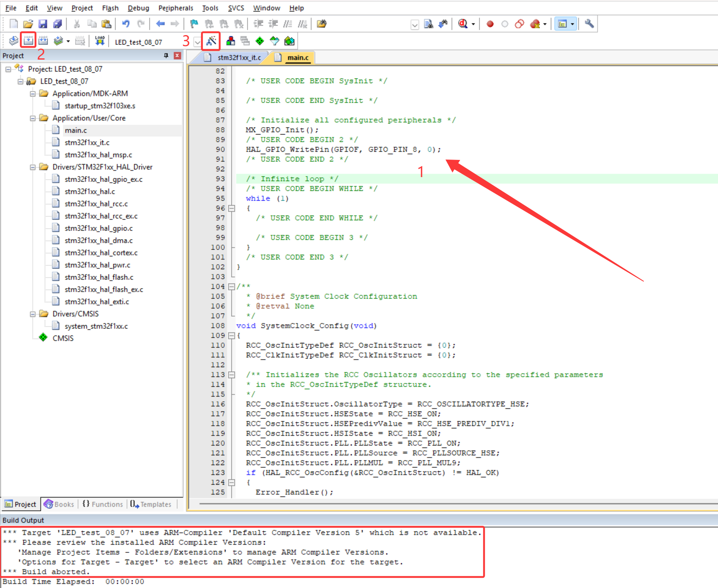This screenshot has width=718, height=588.
Task: Collapse the Project: LED_test_08_07 tree node
Action: point(8,69)
